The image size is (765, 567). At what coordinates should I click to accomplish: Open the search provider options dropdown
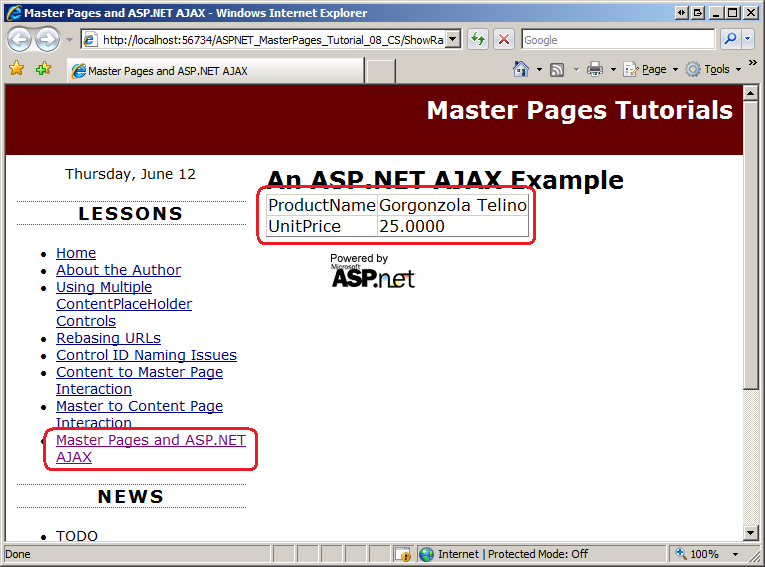click(748, 39)
